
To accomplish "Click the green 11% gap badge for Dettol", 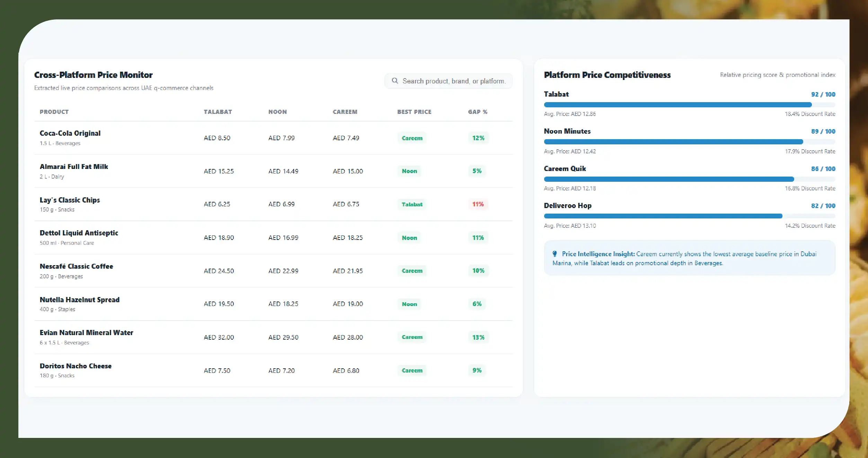I will (478, 238).
